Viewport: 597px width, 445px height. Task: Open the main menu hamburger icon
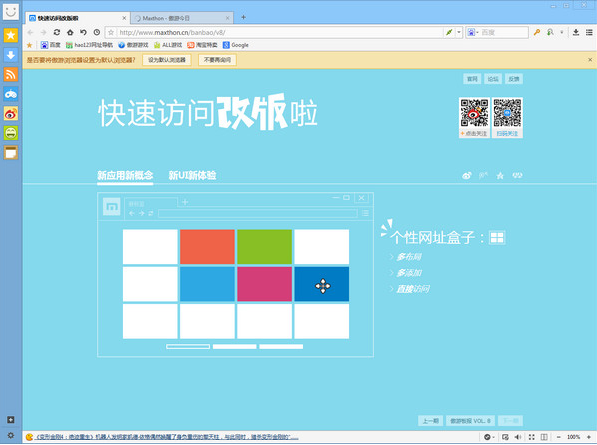click(589, 32)
